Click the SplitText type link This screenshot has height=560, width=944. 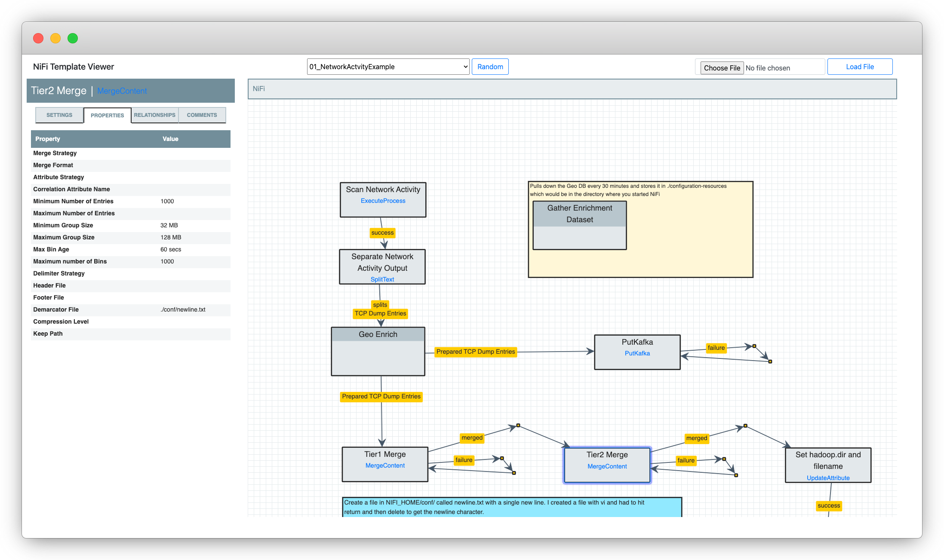pos(382,279)
